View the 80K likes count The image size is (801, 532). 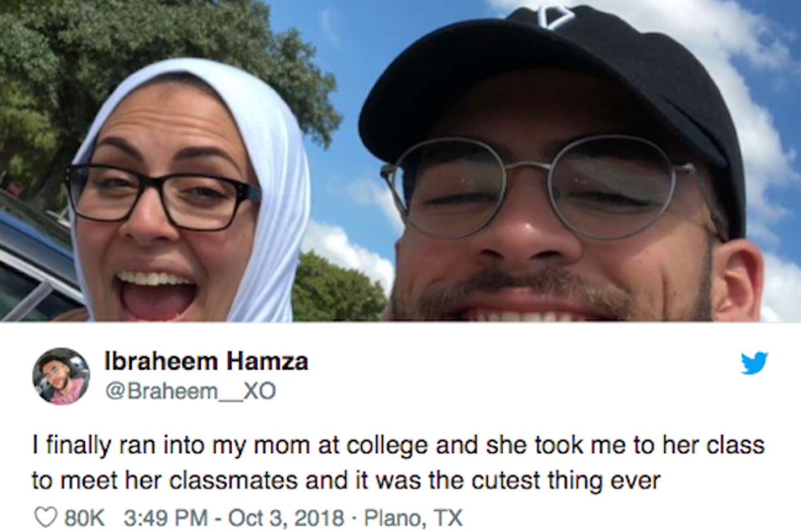84,517
